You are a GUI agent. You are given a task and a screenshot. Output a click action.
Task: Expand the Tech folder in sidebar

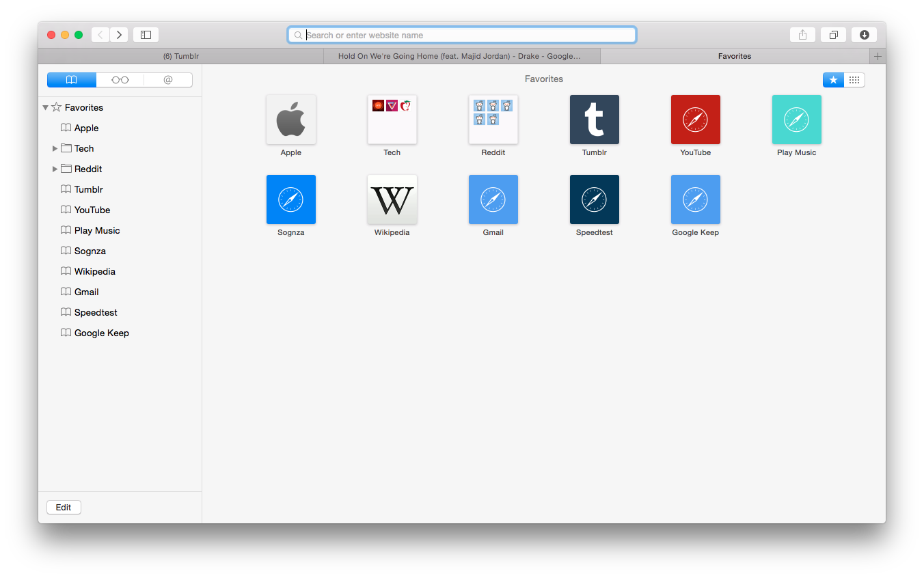point(55,148)
